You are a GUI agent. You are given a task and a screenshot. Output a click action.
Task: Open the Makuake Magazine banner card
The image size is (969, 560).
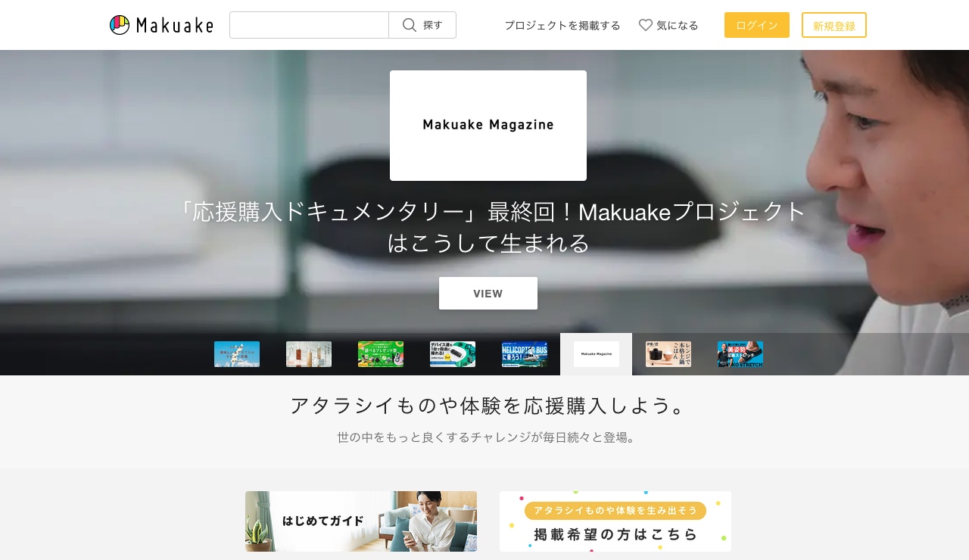(488, 126)
